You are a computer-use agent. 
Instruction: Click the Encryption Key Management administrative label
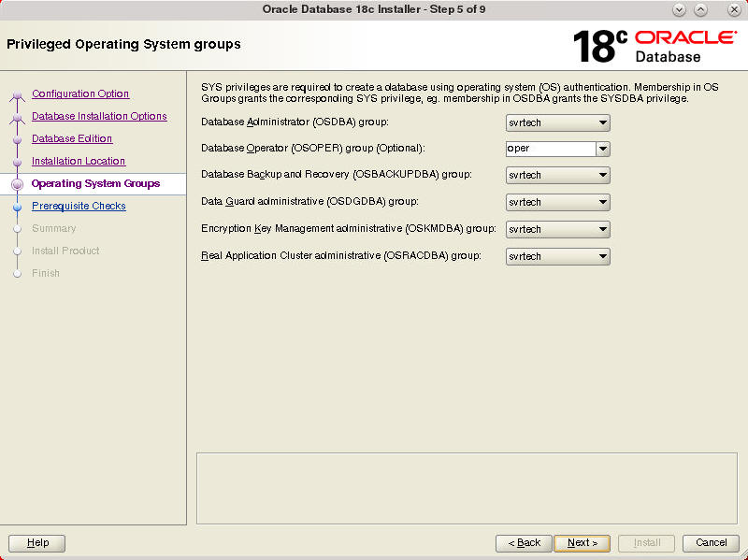point(349,229)
